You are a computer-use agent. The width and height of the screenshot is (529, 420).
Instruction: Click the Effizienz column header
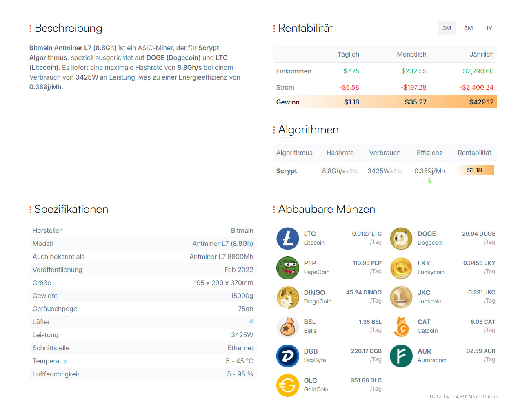429,153
